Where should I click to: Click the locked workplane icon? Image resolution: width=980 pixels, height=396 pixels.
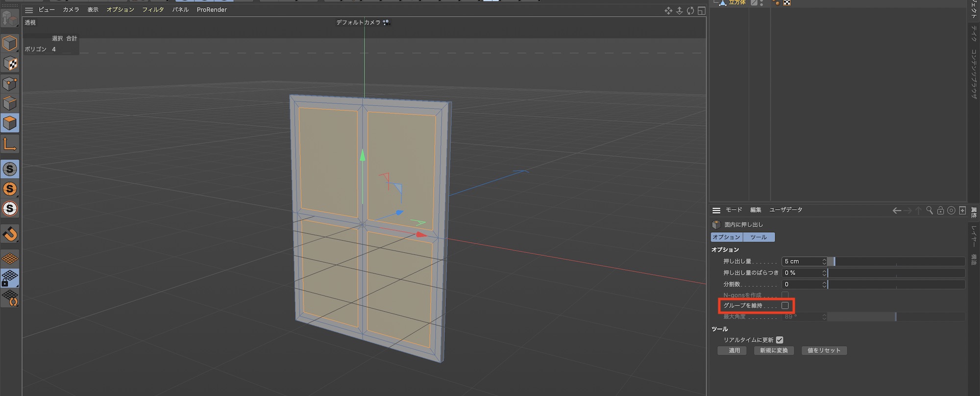pos(10,278)
